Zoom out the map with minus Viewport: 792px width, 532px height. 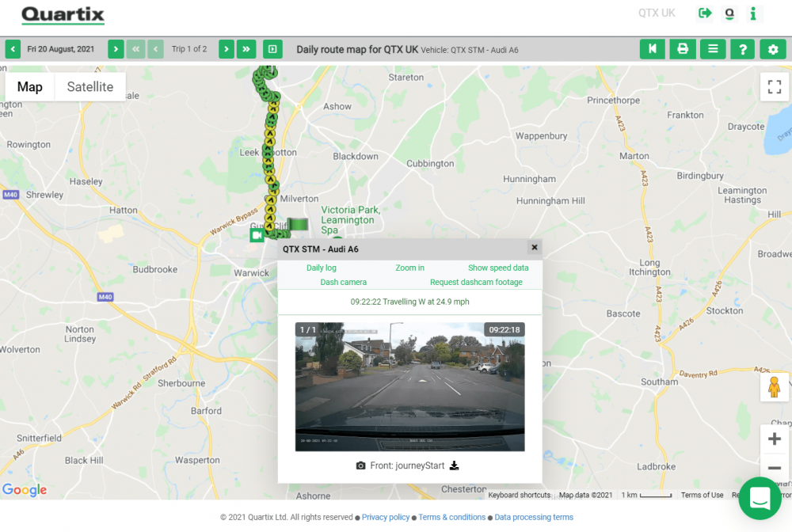pos(775,467)
